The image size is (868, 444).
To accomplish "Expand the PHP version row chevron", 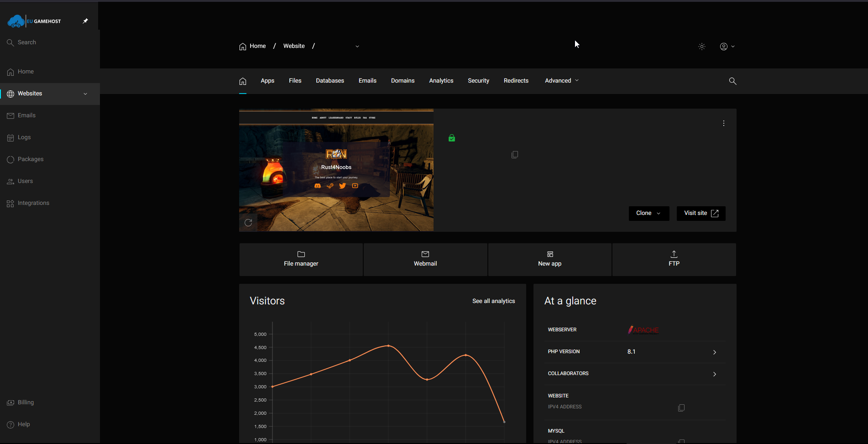I will click(715, 352).
